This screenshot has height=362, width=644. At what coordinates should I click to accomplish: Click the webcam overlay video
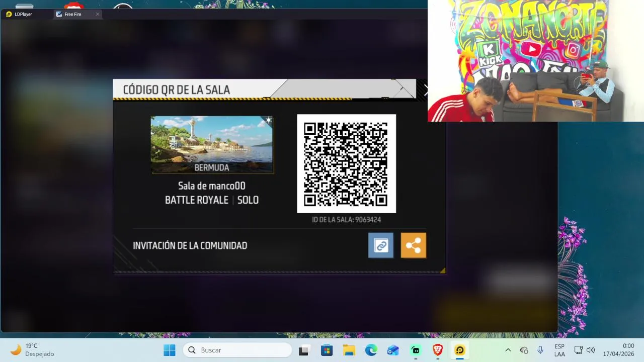coord(536,61)
